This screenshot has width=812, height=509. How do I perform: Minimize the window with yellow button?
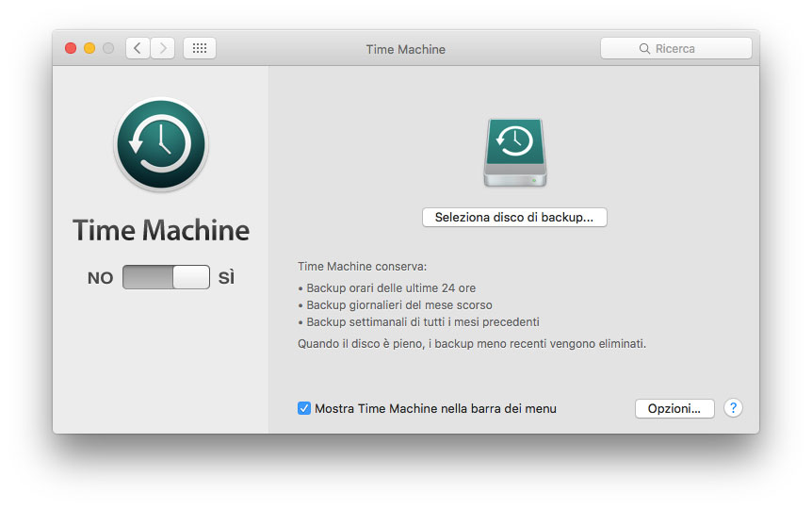point(89,48)
